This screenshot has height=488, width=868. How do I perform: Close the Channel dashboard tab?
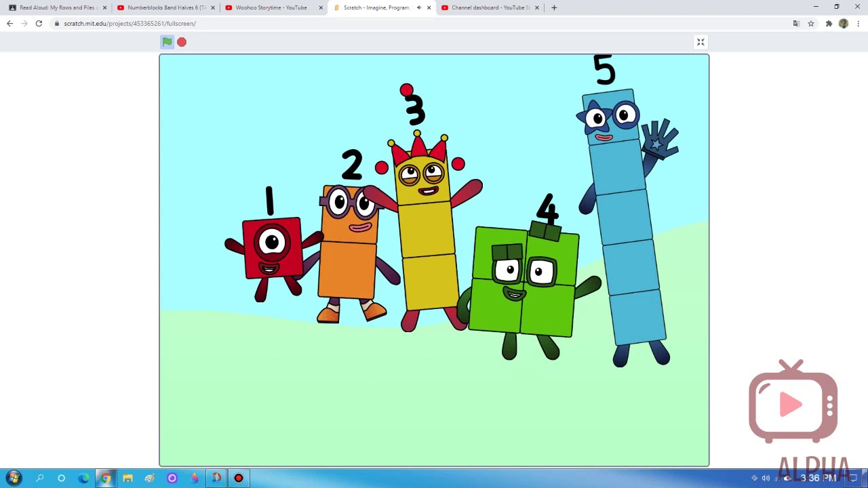pyautogui.click(x=537, y=7)
